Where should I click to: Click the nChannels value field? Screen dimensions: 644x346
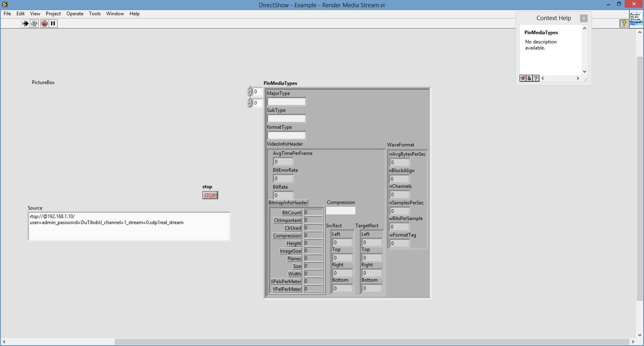[399, 195]
